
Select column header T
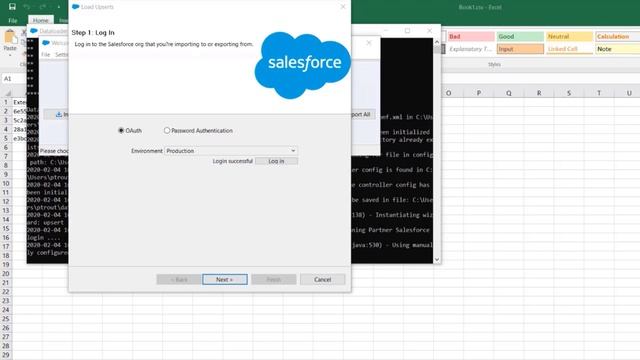click(599, 93)
